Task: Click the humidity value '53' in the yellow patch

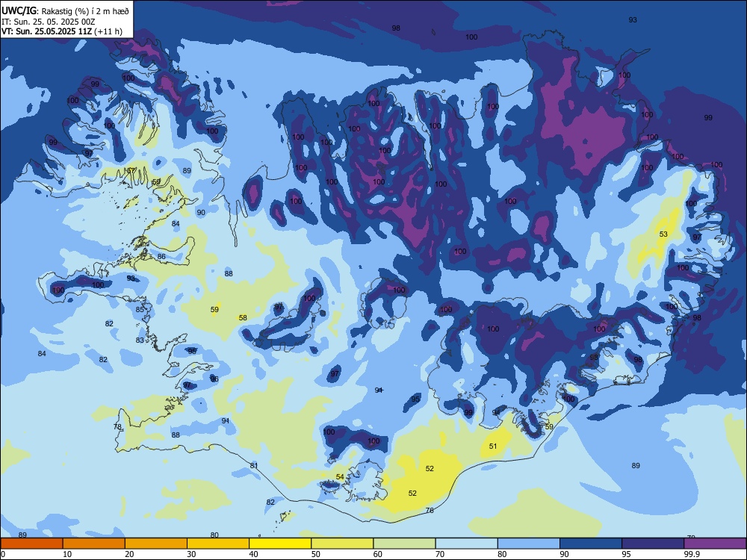Action: tap(663, 234)
